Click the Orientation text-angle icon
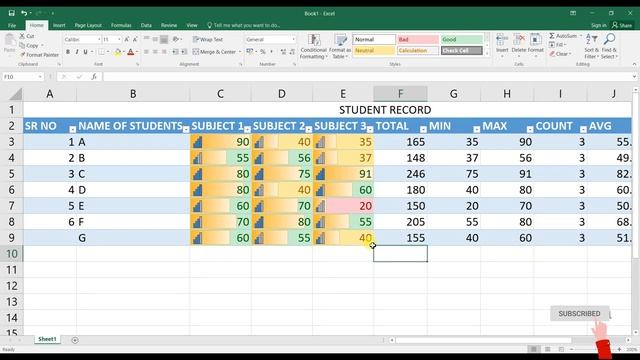 click(x=176, y=39)
